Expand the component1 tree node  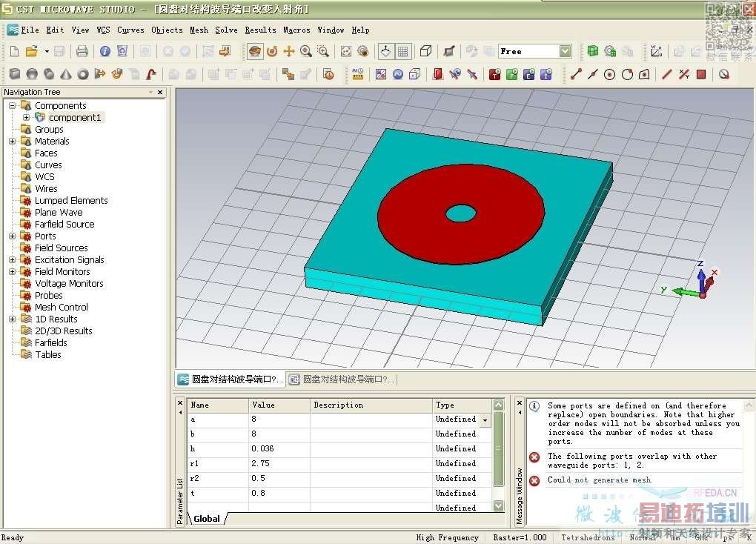(x=27, y=117)
